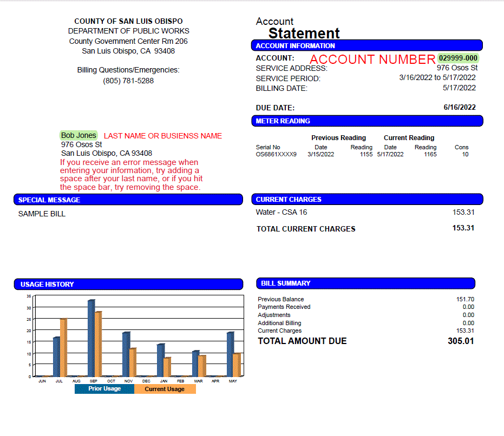Click the SEP prior usage bar in chart
This screenshot has width=504, height=436.
pos(91,338)
